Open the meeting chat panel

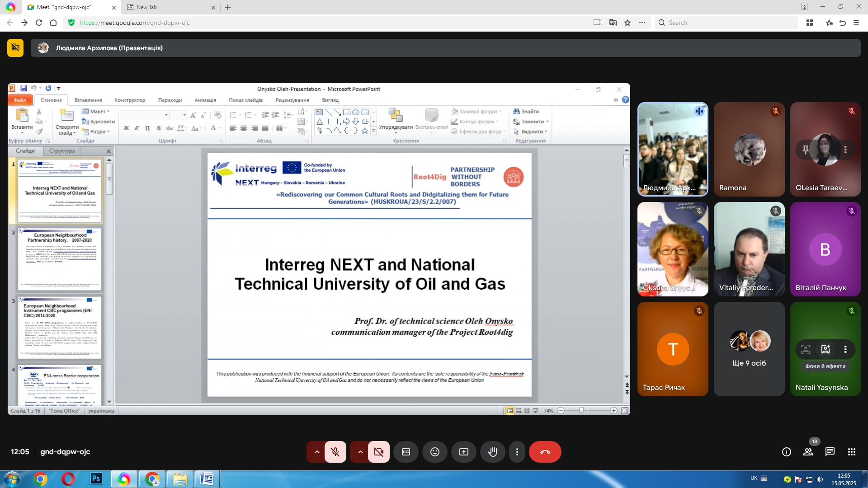click(x=830, y=452)
